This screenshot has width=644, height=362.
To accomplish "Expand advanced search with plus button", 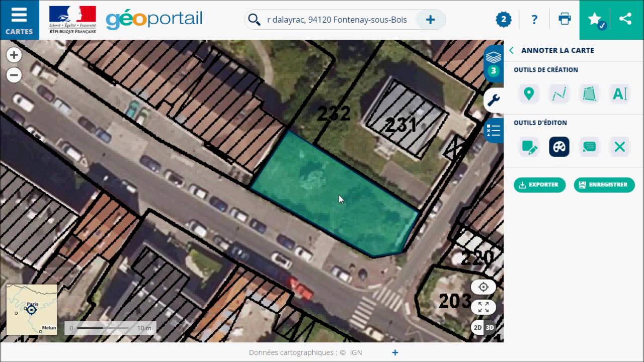I will (x=430, y=20).
